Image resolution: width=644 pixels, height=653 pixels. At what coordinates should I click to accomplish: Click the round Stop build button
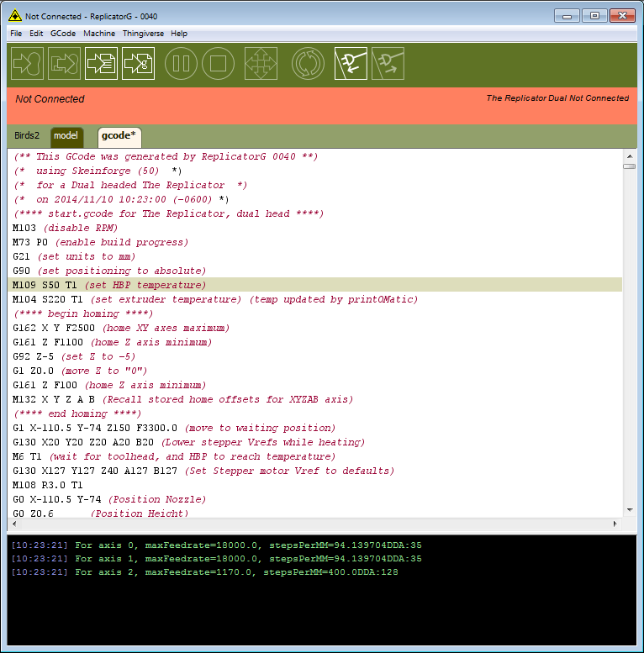tap(218, 63)
